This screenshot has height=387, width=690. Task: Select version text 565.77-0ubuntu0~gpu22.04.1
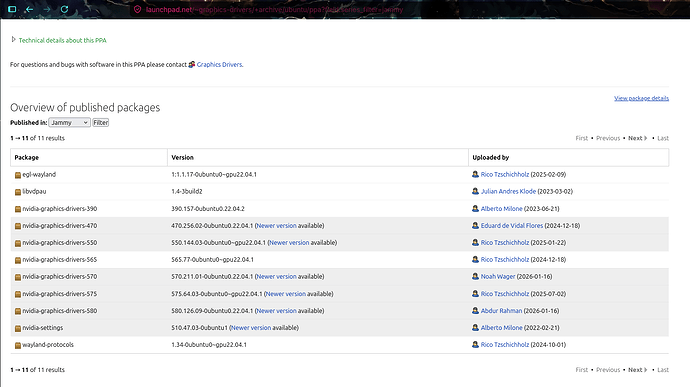click(212, 260)
